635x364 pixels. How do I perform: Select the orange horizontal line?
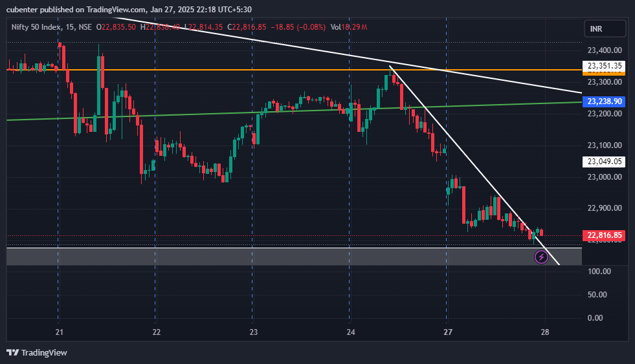click(194, 70)
